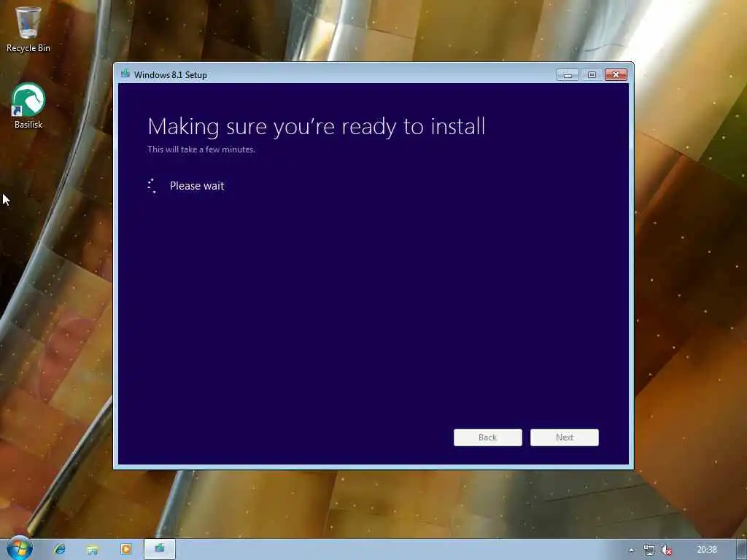Click the Back button in Setup
Screen dimensions: 747x560
pos(488,437)
